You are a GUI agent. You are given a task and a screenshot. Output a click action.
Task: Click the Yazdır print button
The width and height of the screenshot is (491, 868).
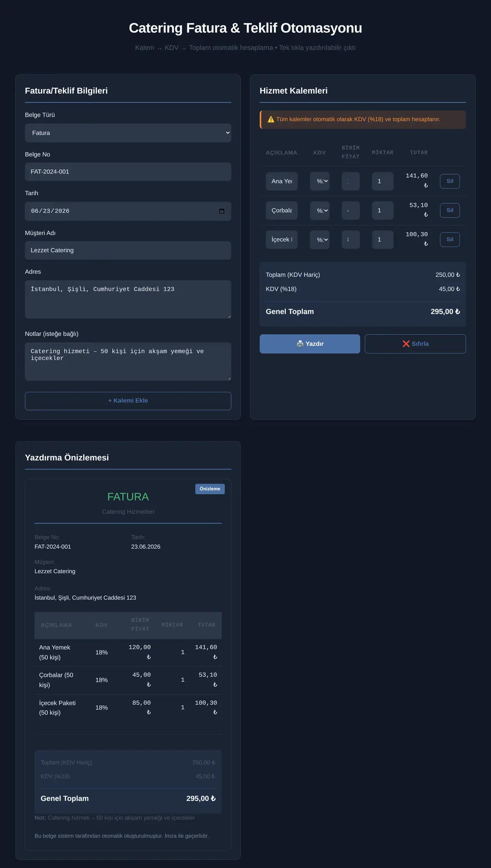tap(310, 344)
